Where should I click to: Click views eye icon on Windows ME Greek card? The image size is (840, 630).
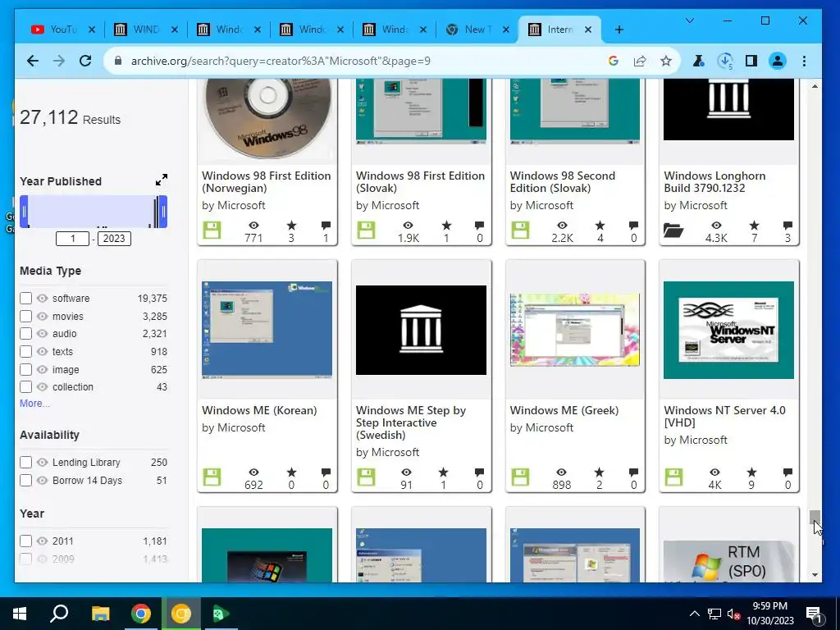click(561, 472)
